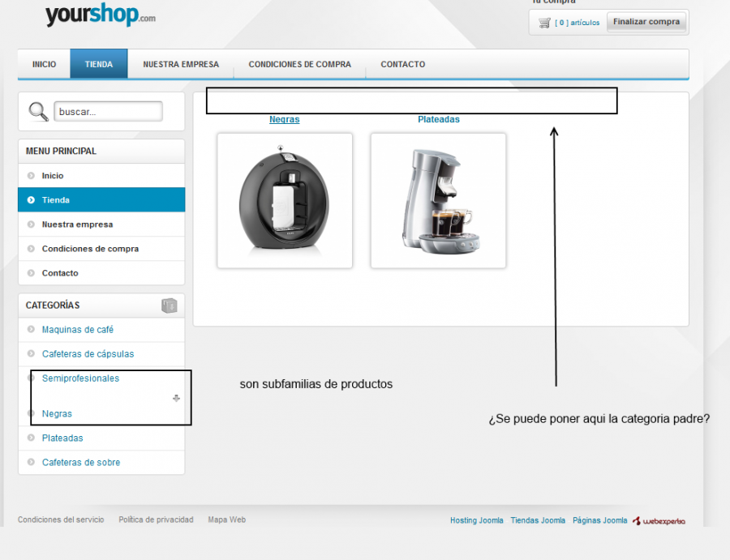Image resolution: width=730 pixels, height=560 pixels.
Task: Open the [ 0 ] artículos cart link
Action: click(x=578, y=23)
